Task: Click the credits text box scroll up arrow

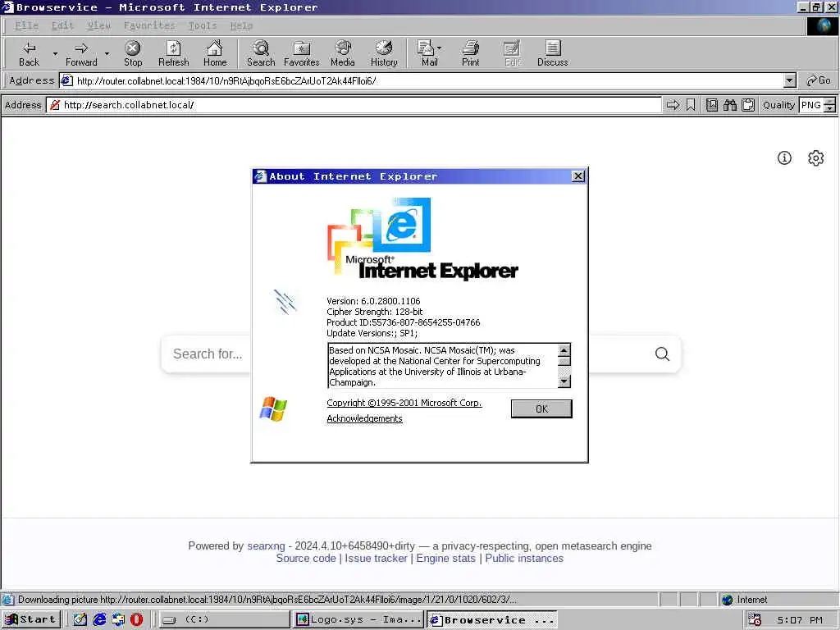Action: [x=564, y=349]
